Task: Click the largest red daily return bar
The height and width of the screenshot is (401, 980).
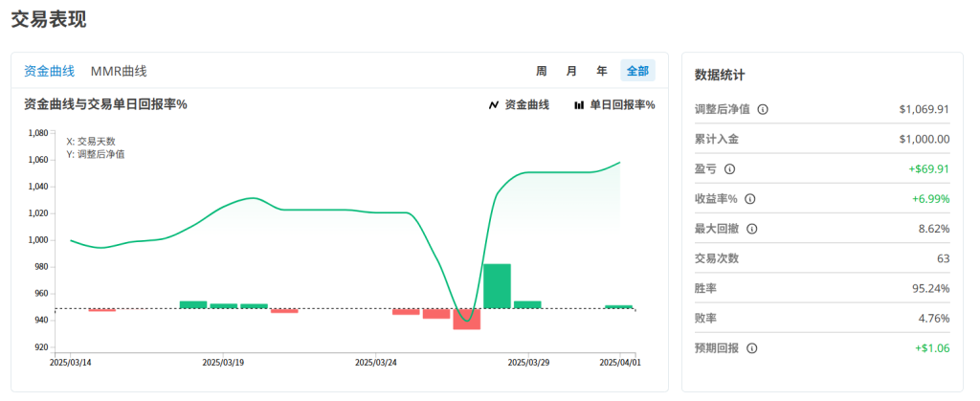Action: click(466, 319)
